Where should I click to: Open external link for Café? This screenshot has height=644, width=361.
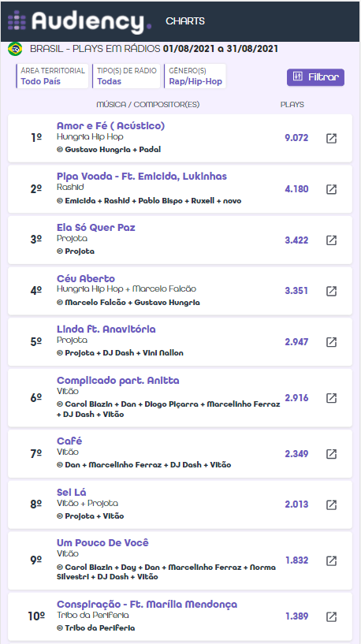[331, 454]
